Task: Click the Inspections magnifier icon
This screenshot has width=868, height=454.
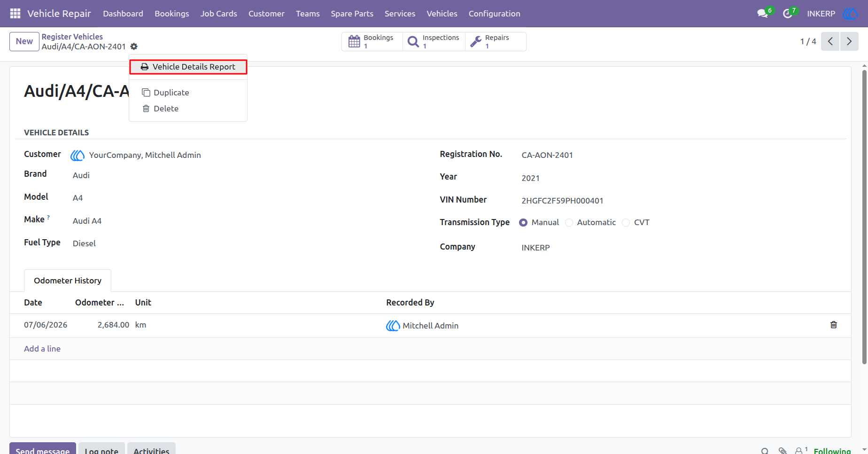Action: (x=413, y=41)
